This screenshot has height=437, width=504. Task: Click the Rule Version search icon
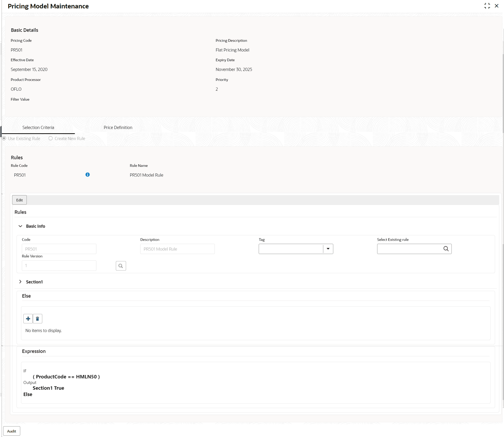pos(121,266)
